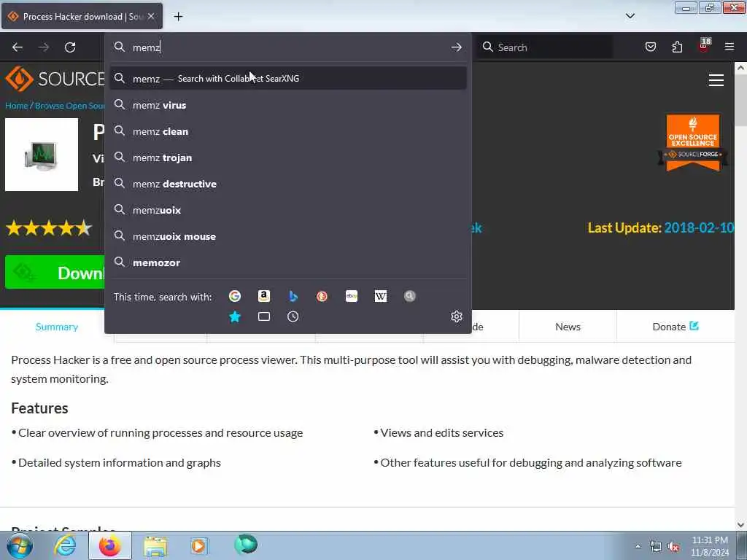Screen dimensions: 747x560
Task: Open the taskbar clock showing 11:31 PM
Action: point(709,546)
